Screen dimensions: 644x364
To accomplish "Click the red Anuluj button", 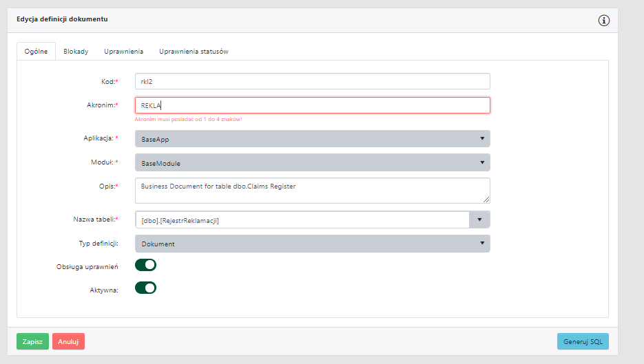I will click(x=68, y=341).
